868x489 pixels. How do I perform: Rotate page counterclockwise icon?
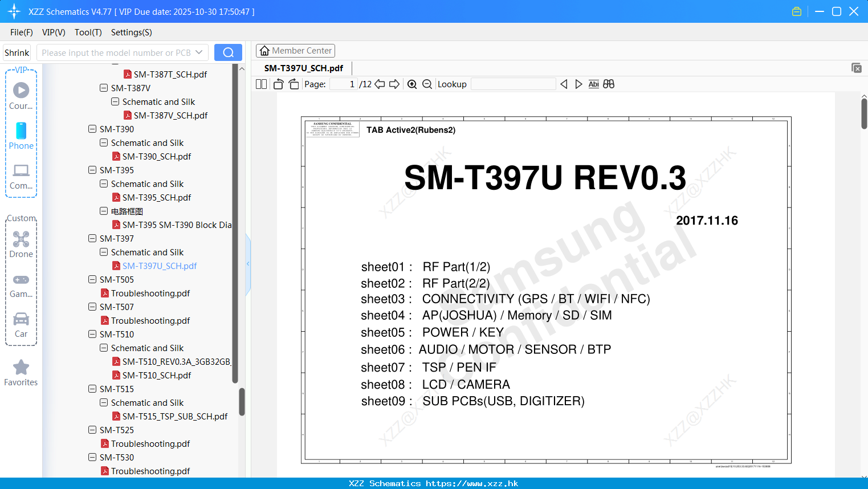(x=279, y=84)
